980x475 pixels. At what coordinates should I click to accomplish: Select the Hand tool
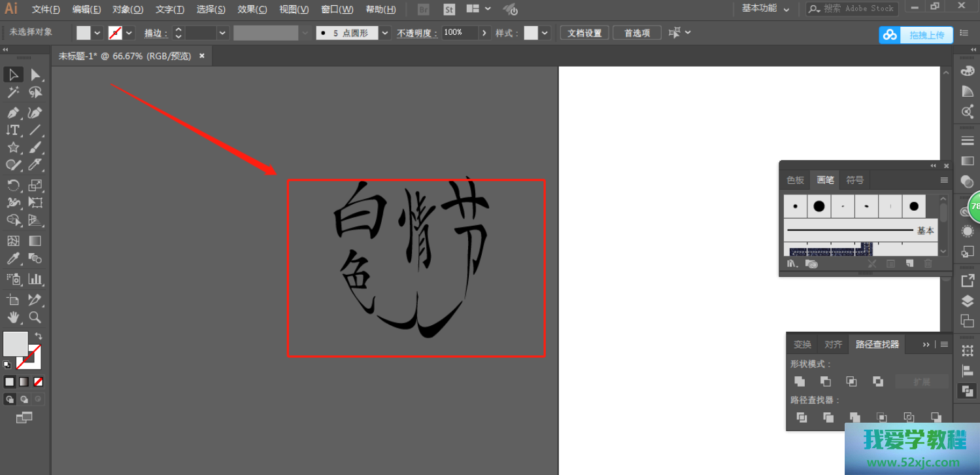(13, 317)
